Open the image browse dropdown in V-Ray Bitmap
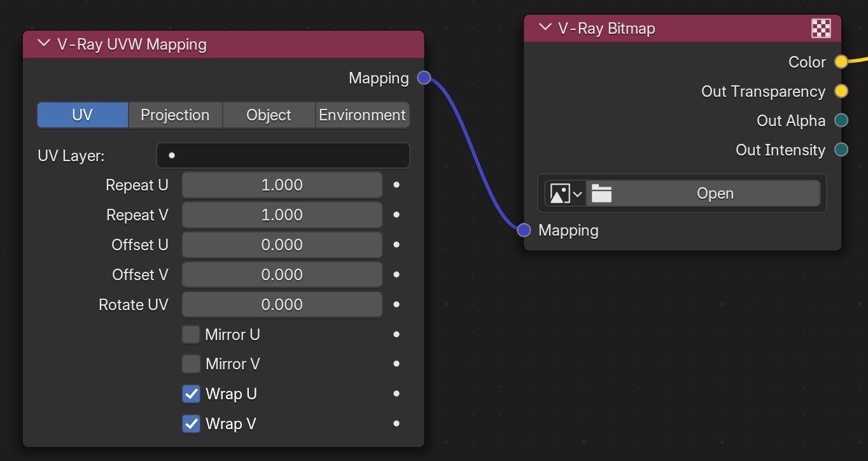Screen dimensions: 868x461 pyautogui.click(x=566, y=194)
